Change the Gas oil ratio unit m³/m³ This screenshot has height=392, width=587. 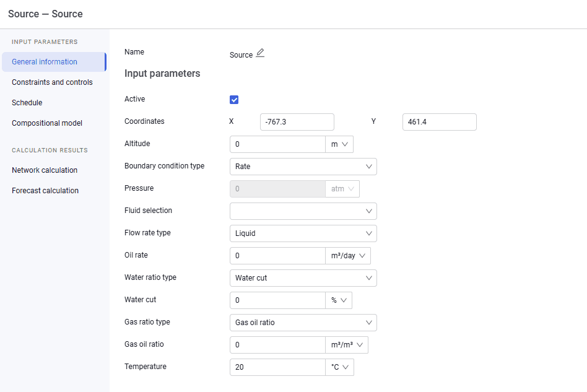347,345
